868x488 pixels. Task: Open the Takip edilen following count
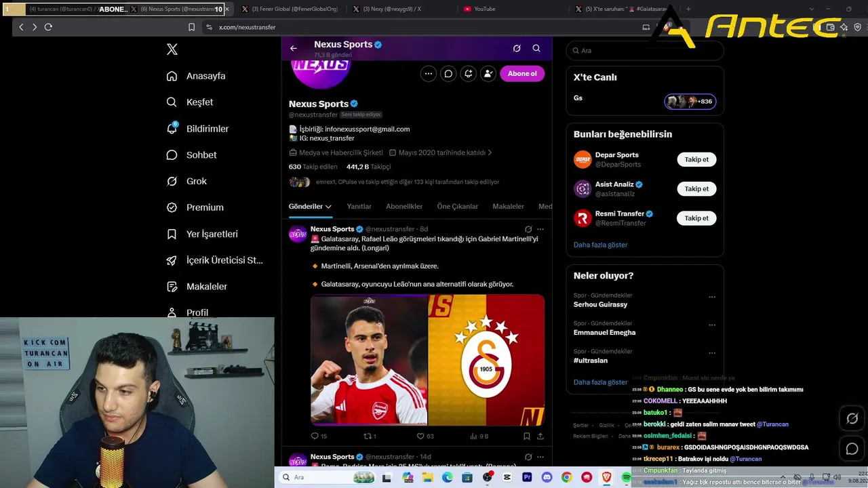(313, 167)
